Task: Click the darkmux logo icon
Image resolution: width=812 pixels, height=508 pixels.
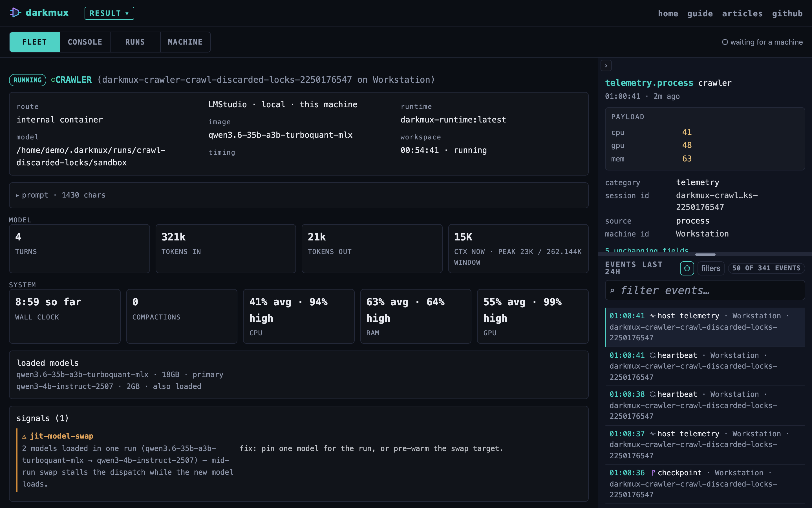Action: pyautogui.click(x=16, y=13)
